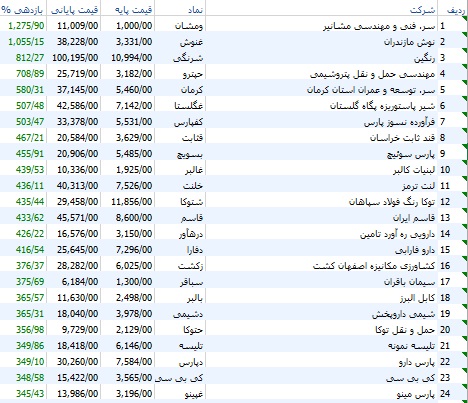Select return value 1,275/90
This screenshot has width=468, height=403.
point(26,26)
